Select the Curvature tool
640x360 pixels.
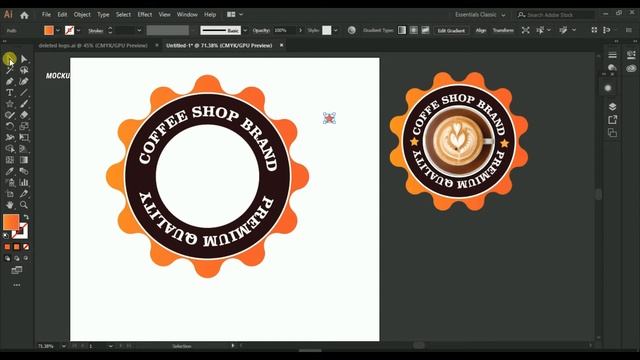[24, 82]
